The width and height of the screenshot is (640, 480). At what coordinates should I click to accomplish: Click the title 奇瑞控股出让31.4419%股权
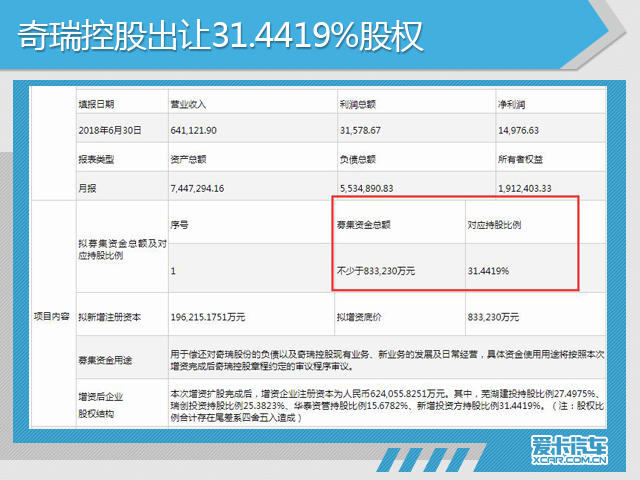coord(220,36)
